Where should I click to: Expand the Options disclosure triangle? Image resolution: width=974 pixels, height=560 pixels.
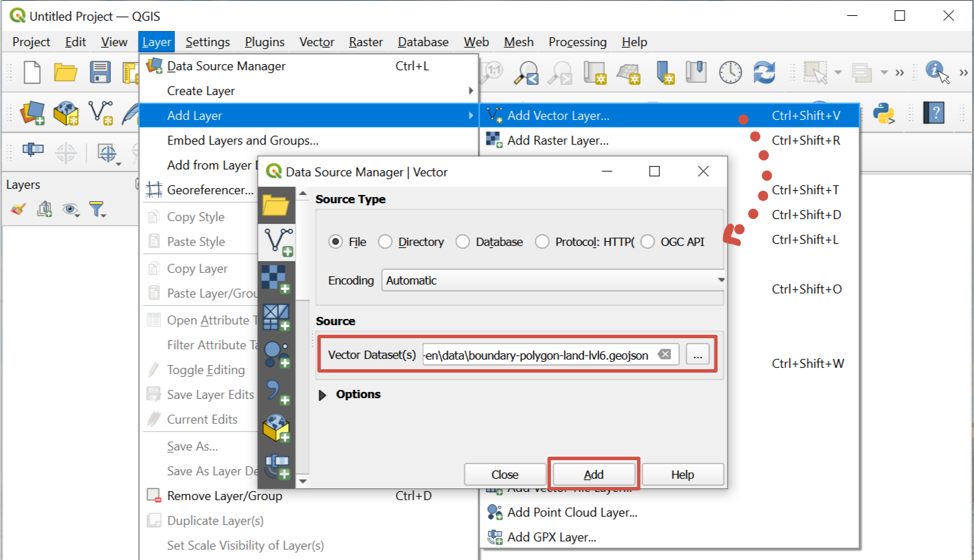coord(322,395)
